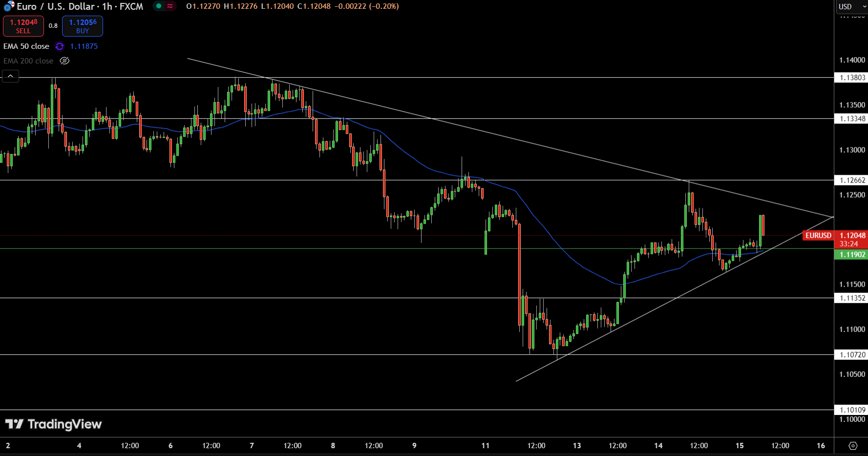Image resolution: width=868 pixels, height=456 pixels.
Task: Select the 1.13803 horizontal line price label
Action: (851, 78)
